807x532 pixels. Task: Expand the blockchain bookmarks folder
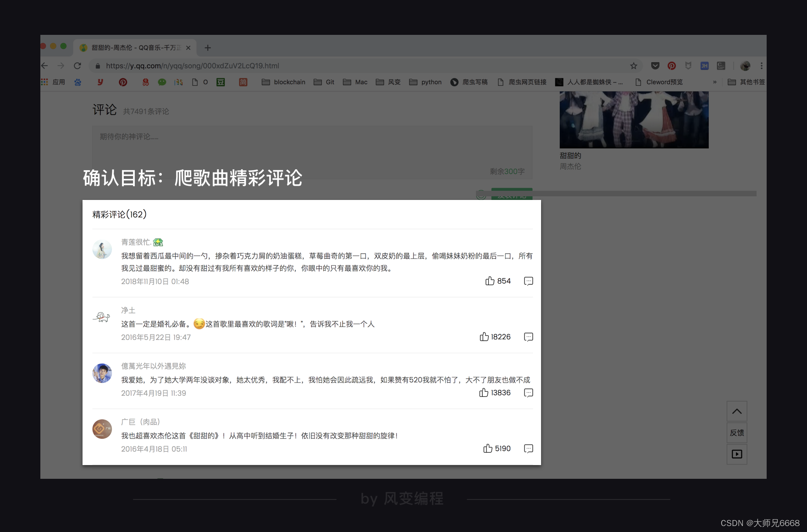(x=283, y=82)
